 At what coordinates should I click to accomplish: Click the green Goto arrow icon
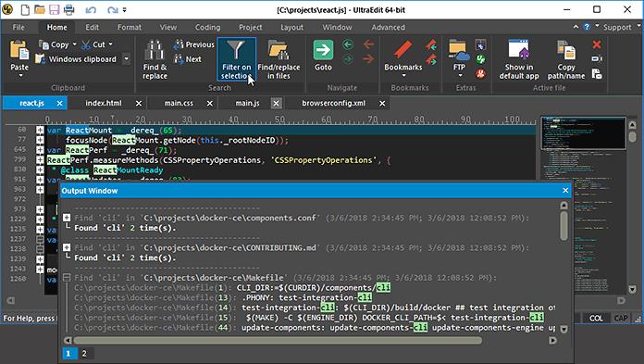323,51
